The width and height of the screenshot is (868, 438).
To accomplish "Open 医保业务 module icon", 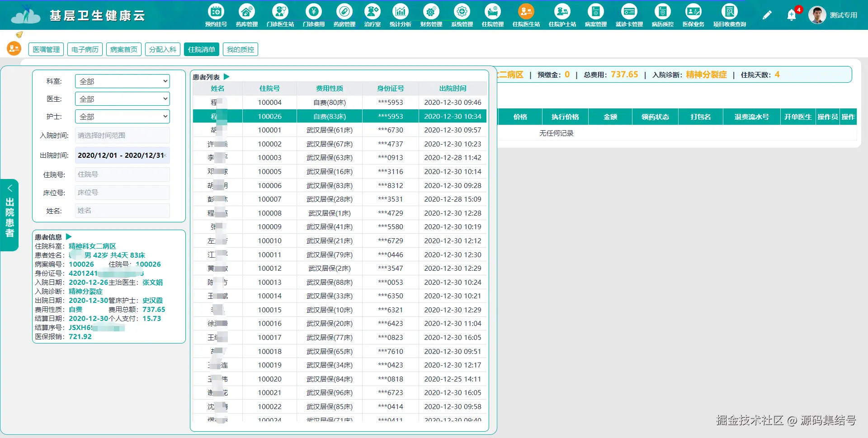I will point(693,11).
